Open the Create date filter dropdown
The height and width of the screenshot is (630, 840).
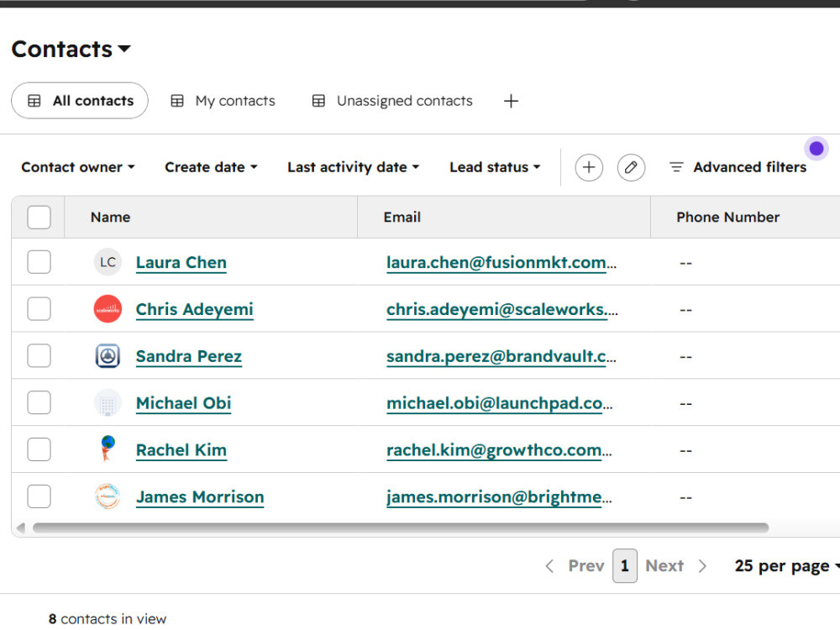click(211, 167)
